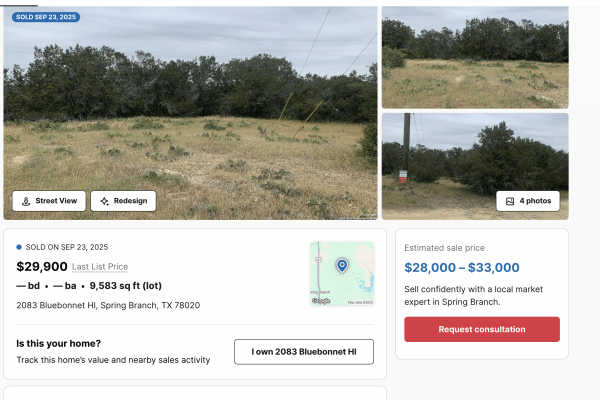This screenshot has width=600, height=400.
Task: Open the Redesign tool button
Action: pyautogui.click(x=123, y=201)
